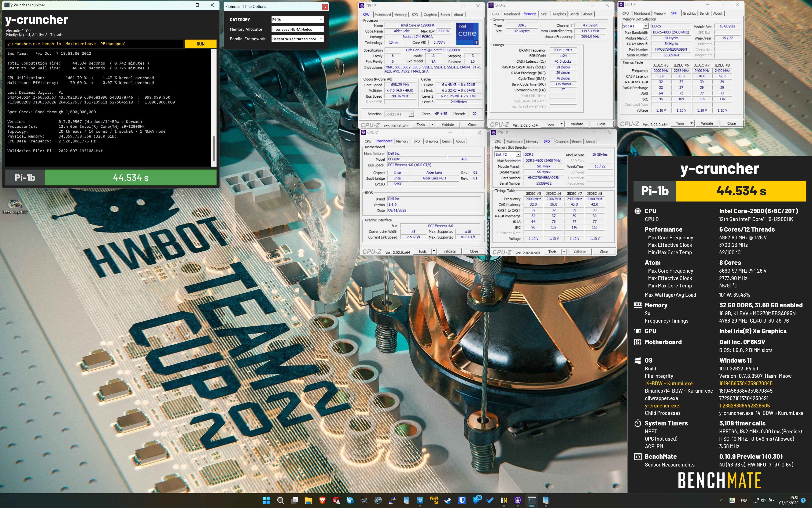Click '14-BDW ~ Kurumi.exe' yellow integrity entry
The image size is (812, 508).
(x=668, y=383)
